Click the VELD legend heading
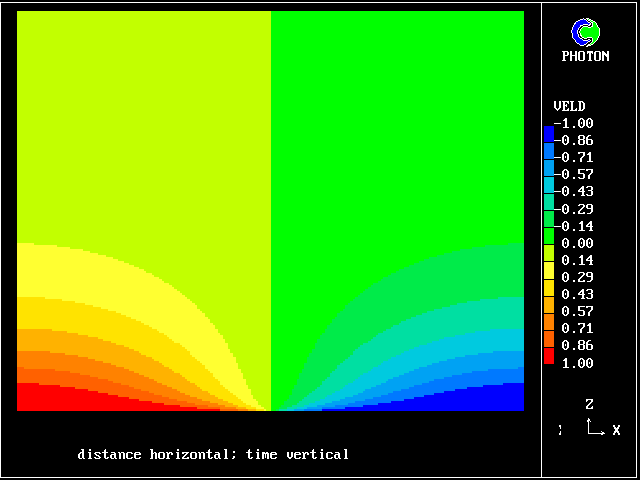The image size is (640, 480). (569, 106)
